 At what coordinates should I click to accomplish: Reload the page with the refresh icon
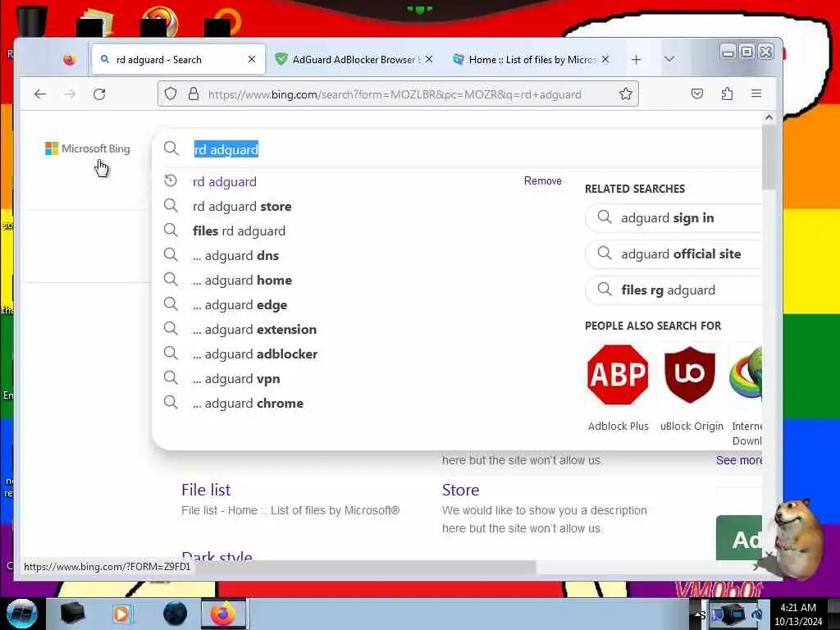[x=99, y=94]
